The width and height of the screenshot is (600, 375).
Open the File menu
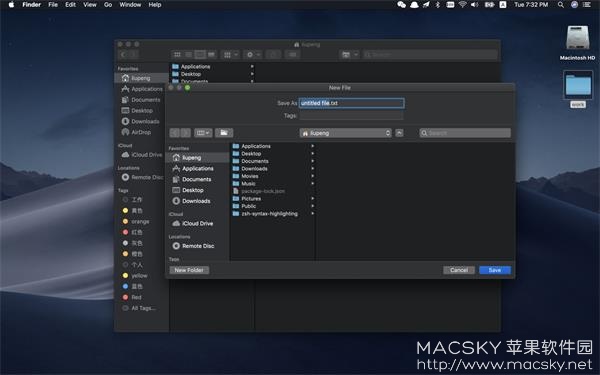pyautogui.click(x=53, y=5)
